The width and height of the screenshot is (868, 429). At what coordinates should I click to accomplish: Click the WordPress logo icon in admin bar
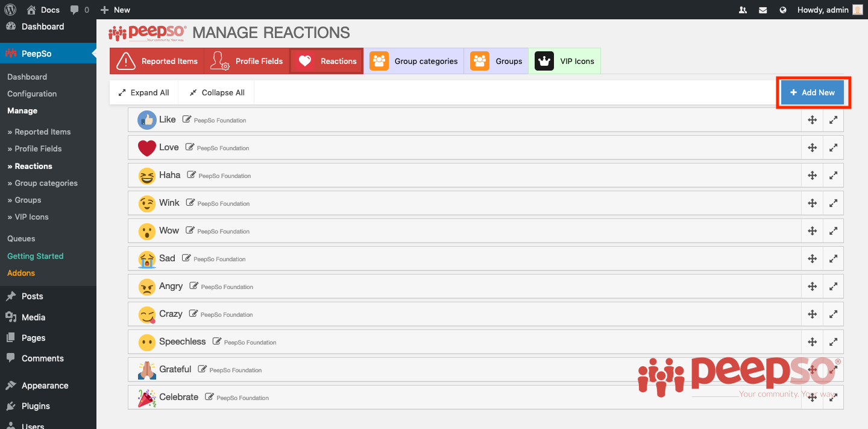[x=10, y=10]
